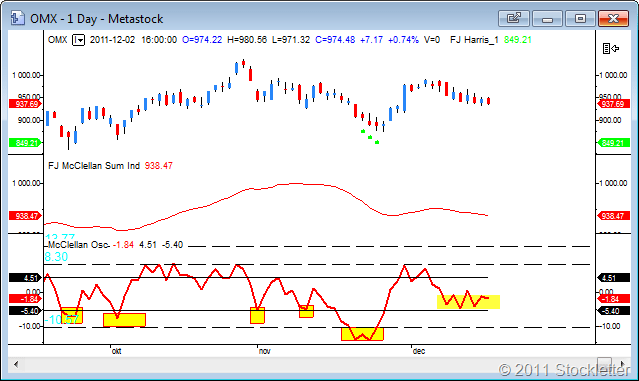Close the OMX Metastock chart window
The image size is (639, 381).
tap(613, 19)
